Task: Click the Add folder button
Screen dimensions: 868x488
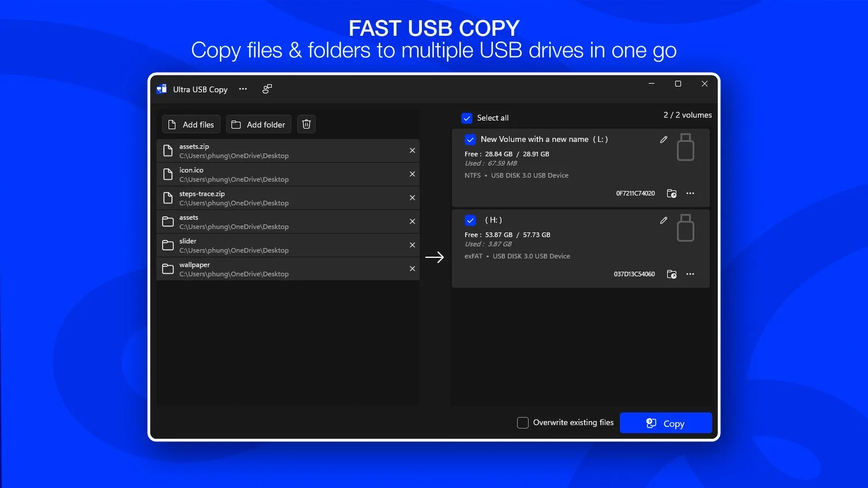Action: 259,124
